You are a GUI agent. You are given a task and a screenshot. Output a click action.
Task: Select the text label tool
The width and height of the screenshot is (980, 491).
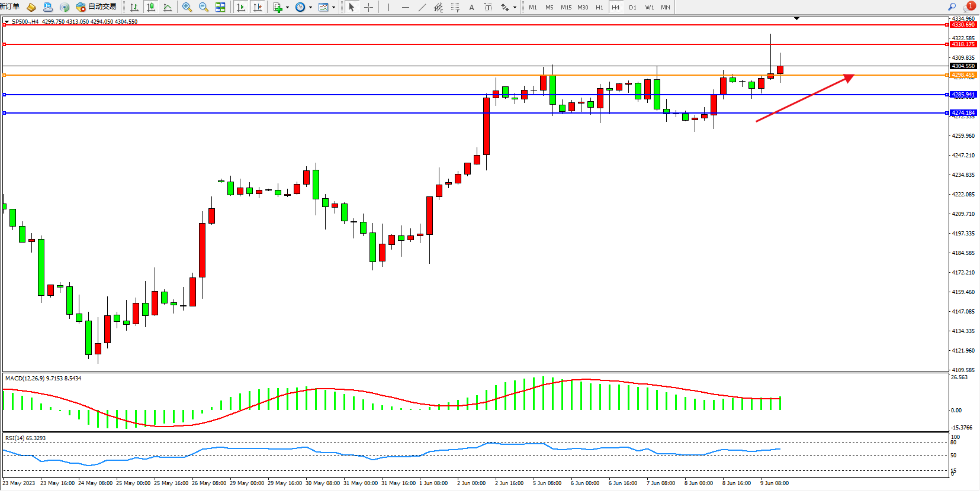tap(471, 7)
